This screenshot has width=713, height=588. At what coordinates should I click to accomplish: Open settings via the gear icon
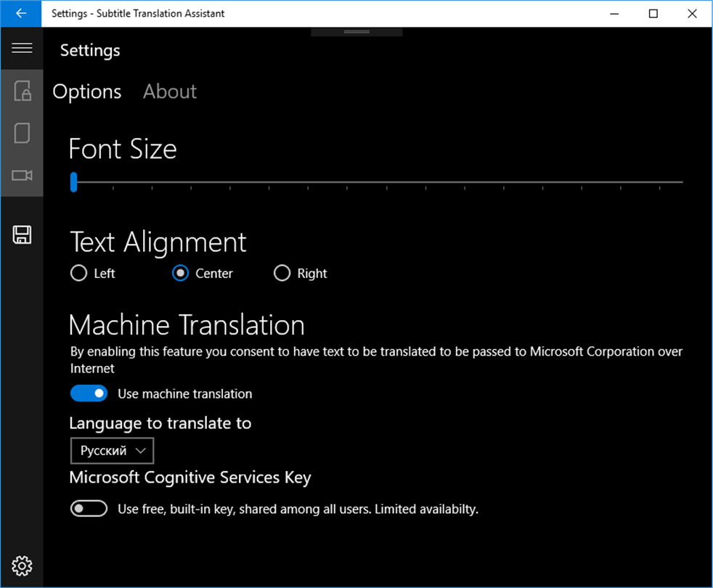22,565
